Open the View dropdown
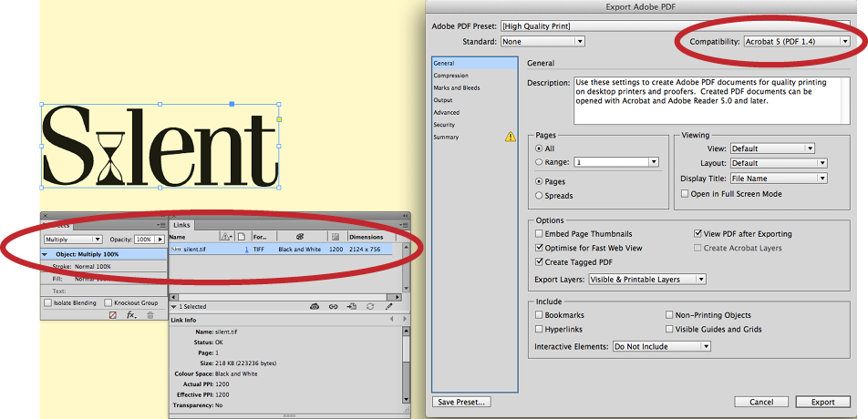The height and width of the screenshot is (419, 868). click(772, 148)
